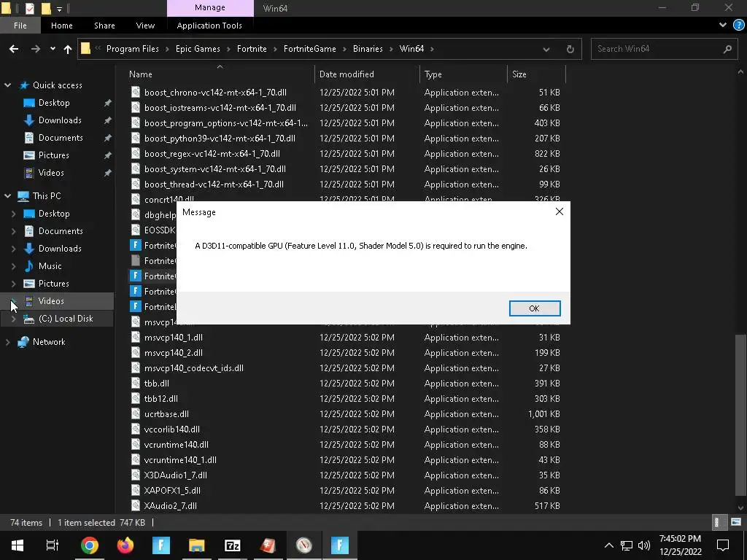Expand the Network tree node
Screen dimensions: 747x560
7,342
